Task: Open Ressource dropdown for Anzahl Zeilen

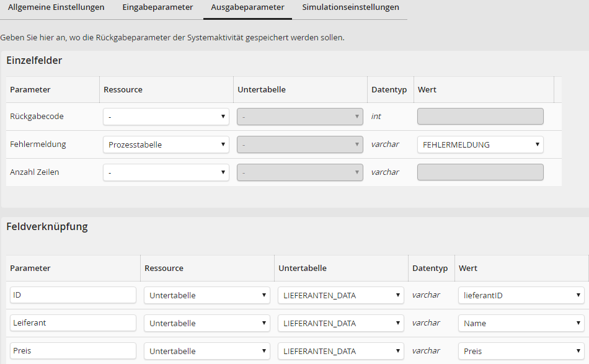Action: (166, 172)
